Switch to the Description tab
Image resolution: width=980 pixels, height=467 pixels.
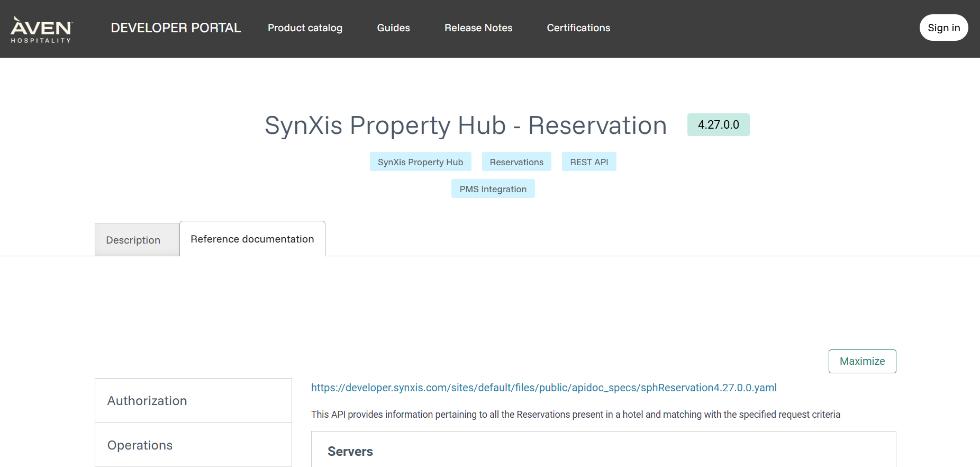click(x=137, y=240)
